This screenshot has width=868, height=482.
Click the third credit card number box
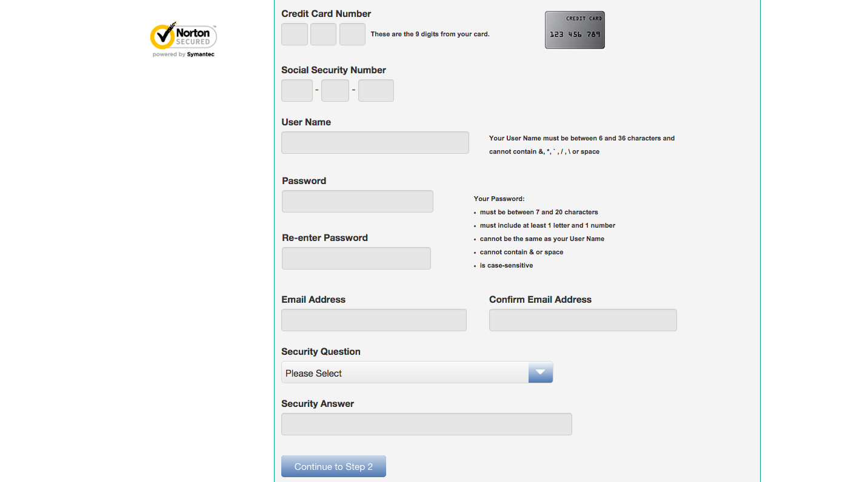(352, 34)
